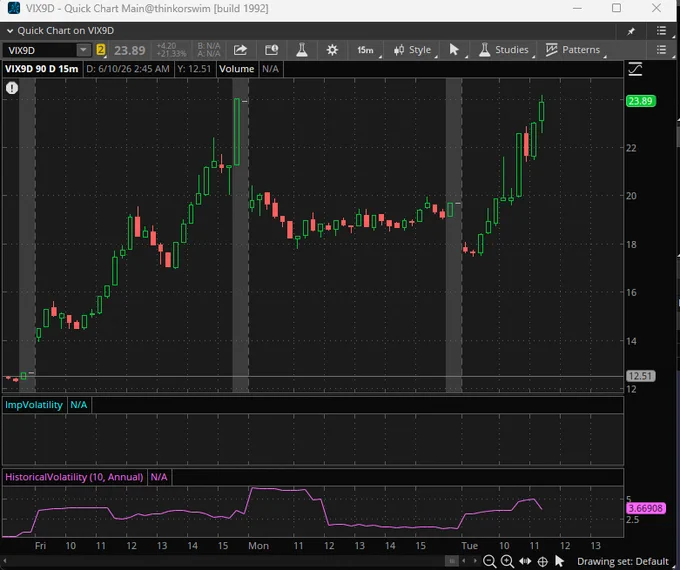Image resolution: width=680 pixels, height=570 pixels.
Task: Click the time axis scroll right arrow
Action: [475, 561]
